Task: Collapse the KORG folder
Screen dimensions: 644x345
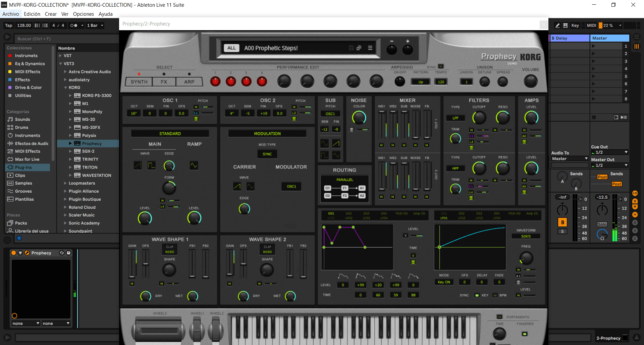Action: coord(65,88)
